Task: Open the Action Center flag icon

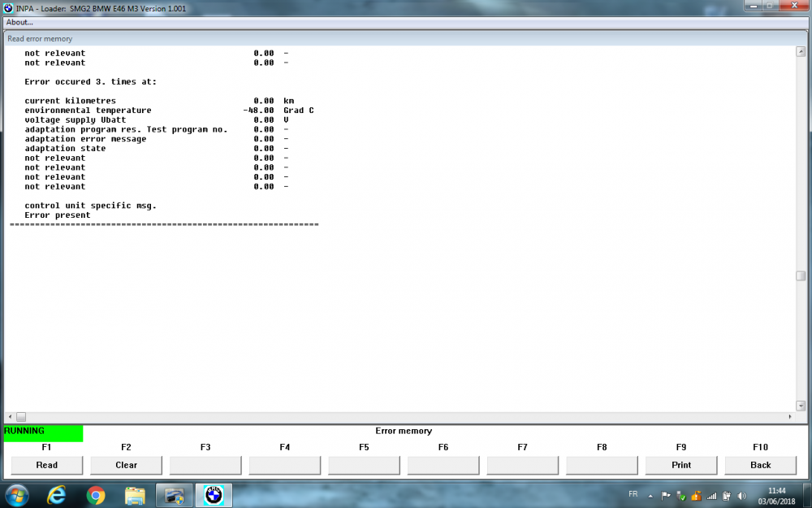Action: (x=666, y=496)
